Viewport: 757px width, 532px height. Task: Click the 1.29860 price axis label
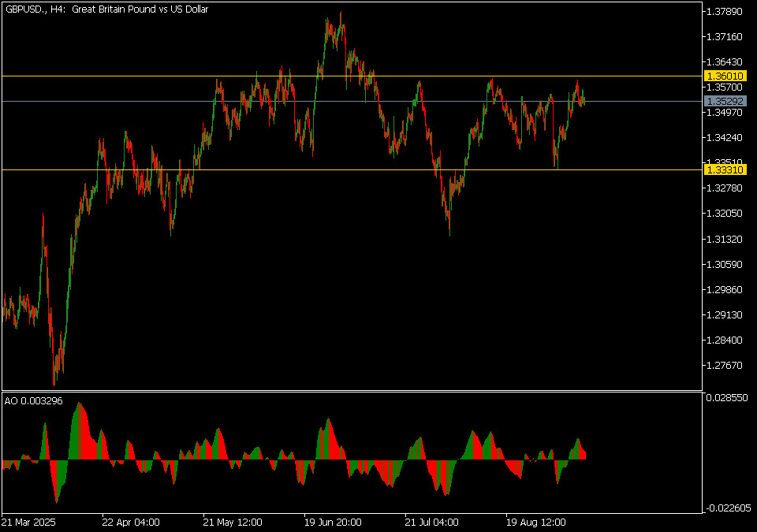[x=724, y=289]
